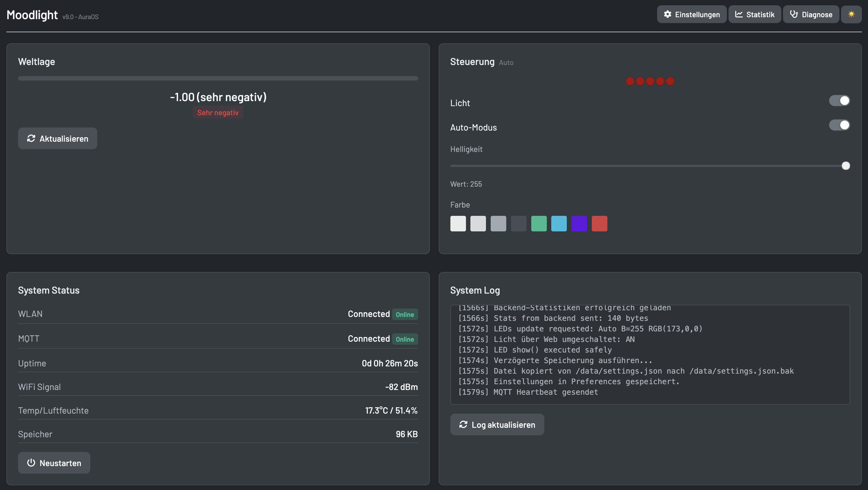Viewport: 868px width, 490px height.
Task: Click the red LED indicator dots
Action: click(650, 81)
